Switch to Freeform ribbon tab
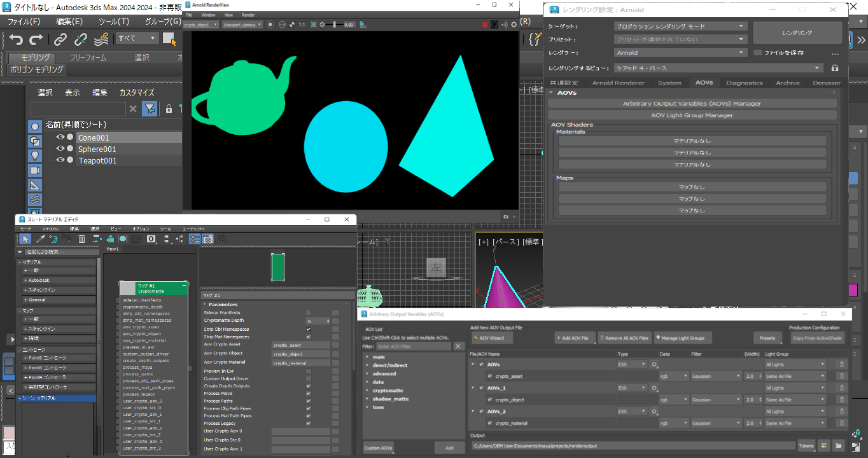Image resolution: width=868 pixels, height=458 pixels. [88, 58]
